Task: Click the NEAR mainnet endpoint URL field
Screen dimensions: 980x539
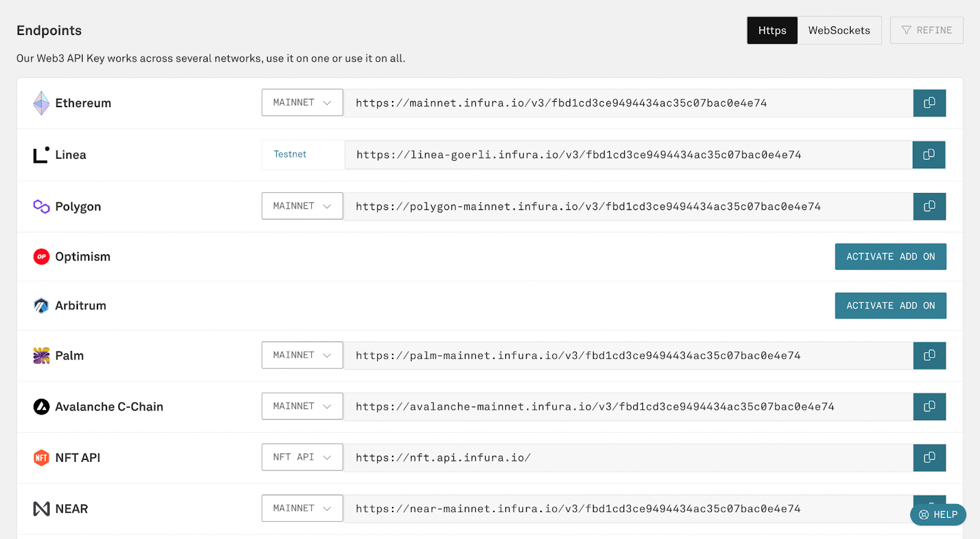Action: click(628, 509)
